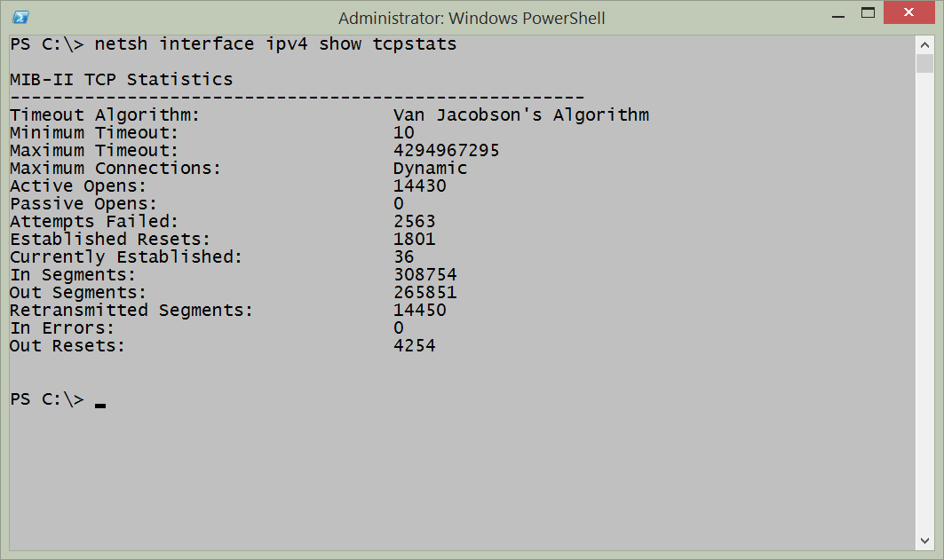Click the Out Resets value 4254
Screen dimensions: 944x560
point(414,346)
